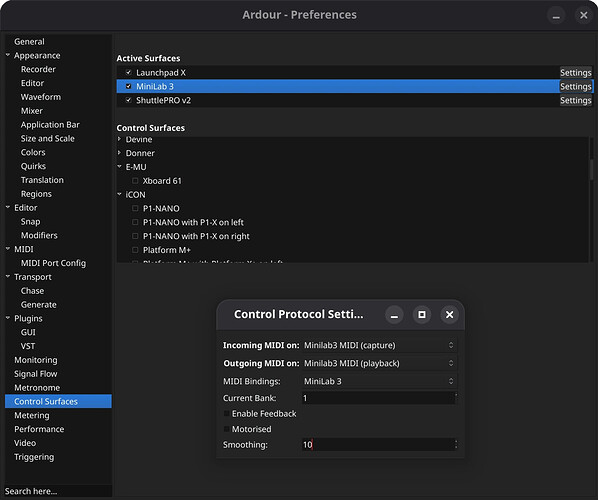Enable the Xboard 61 surface checkbox
Image resolution: width=598 pixels, height=500 pixels.
click(135, 181)
